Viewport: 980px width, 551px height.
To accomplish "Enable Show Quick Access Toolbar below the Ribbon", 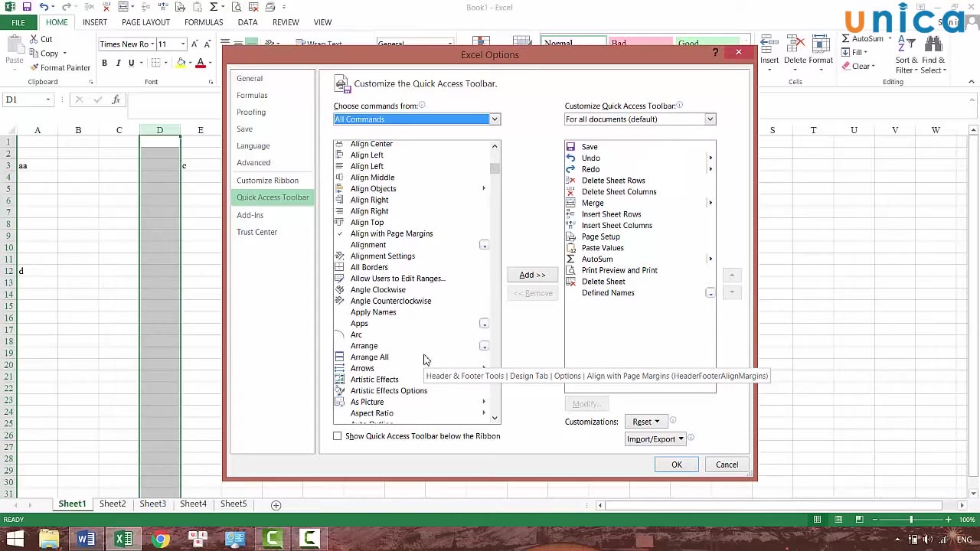I will (x=338, y=436).
